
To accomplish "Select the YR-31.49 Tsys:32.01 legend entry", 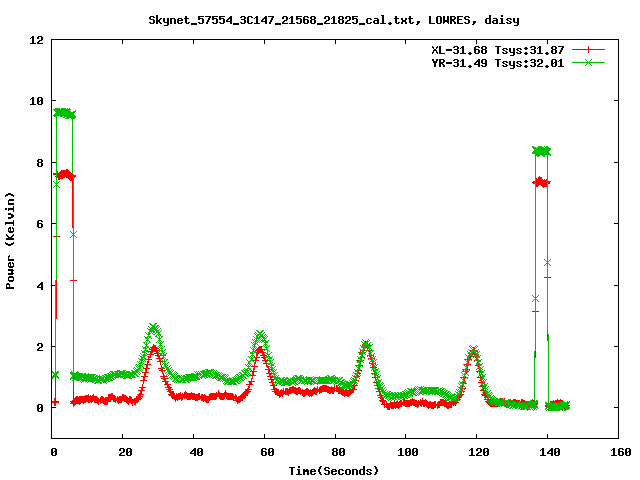I will coord(498,63).
